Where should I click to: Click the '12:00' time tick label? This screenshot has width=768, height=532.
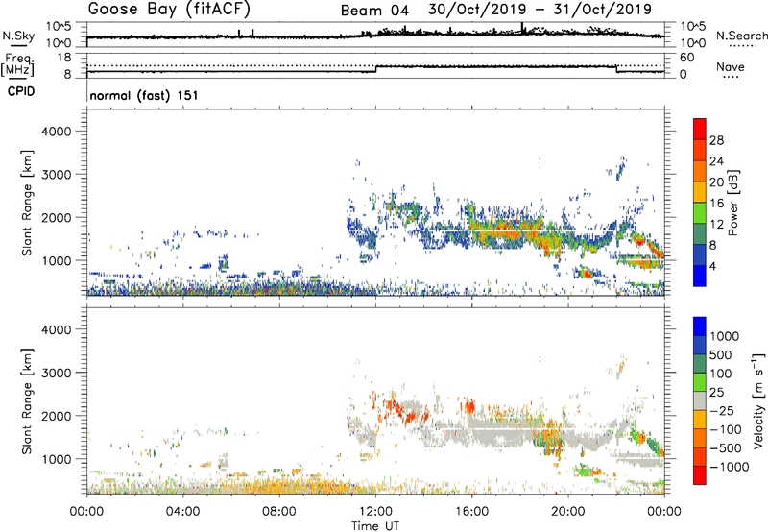(x=375, y=512)
